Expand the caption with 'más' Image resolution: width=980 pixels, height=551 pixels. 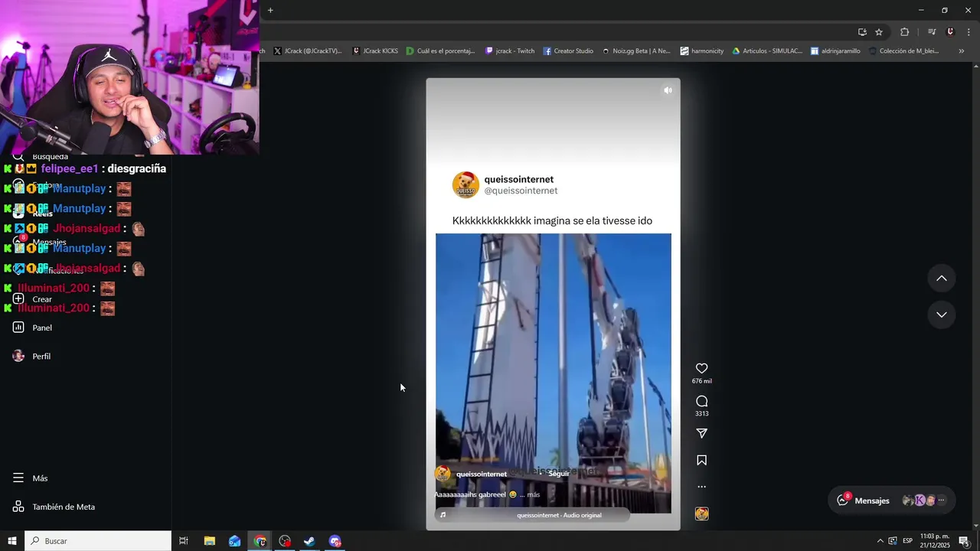click(533, 495)
